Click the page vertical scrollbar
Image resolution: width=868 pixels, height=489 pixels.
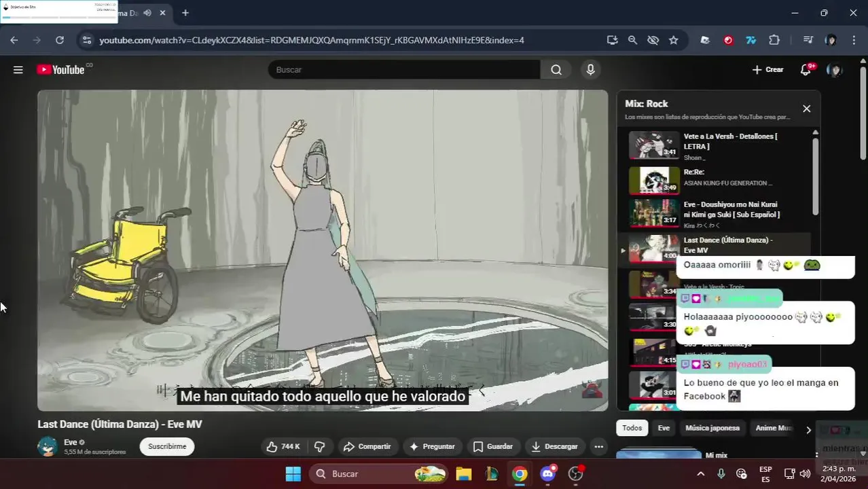click(863, 112)
